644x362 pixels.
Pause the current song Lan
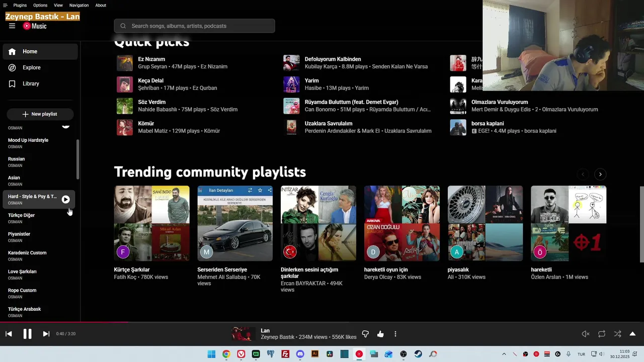27,334
